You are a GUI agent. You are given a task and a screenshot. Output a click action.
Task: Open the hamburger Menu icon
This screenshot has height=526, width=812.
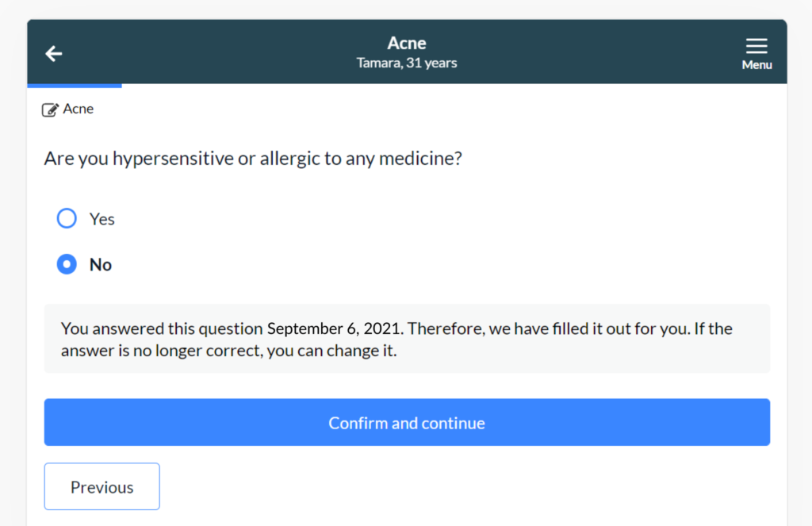click(x=756, y=45)
